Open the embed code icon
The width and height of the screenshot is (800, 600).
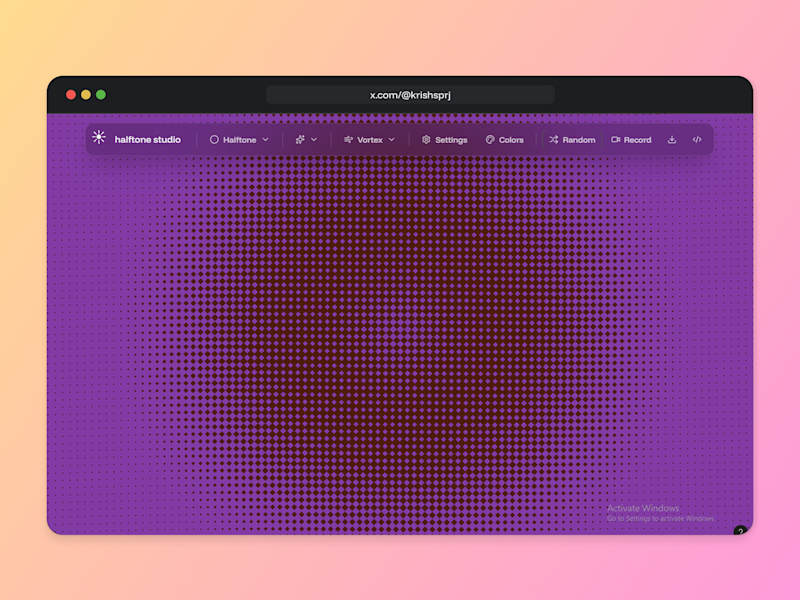click(x=697, y=140)
